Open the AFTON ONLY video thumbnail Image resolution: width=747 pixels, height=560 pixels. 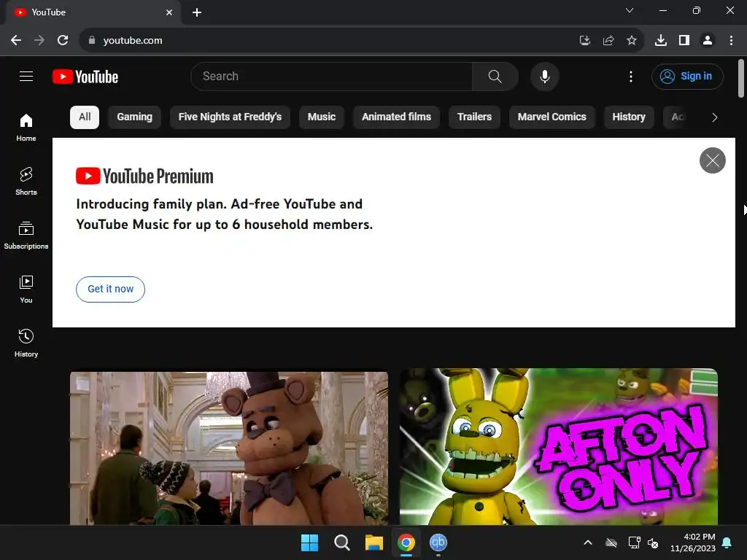click(x=559, y=447)
